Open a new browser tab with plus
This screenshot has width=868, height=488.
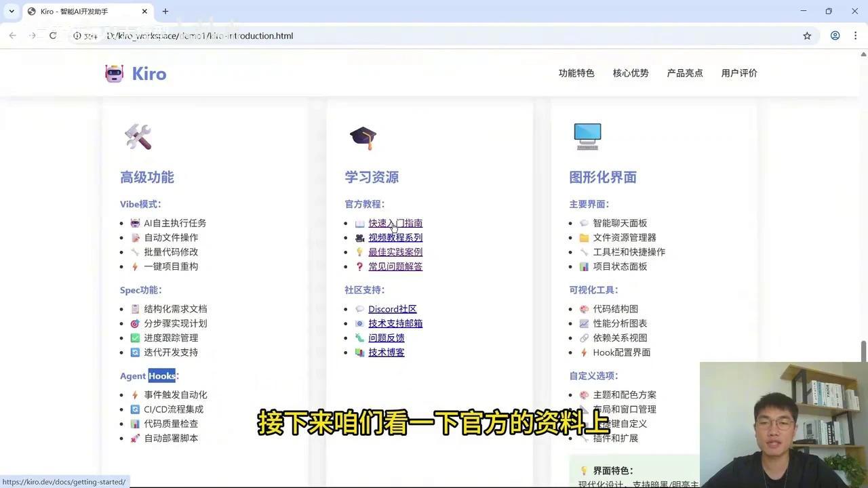point(165,12)
